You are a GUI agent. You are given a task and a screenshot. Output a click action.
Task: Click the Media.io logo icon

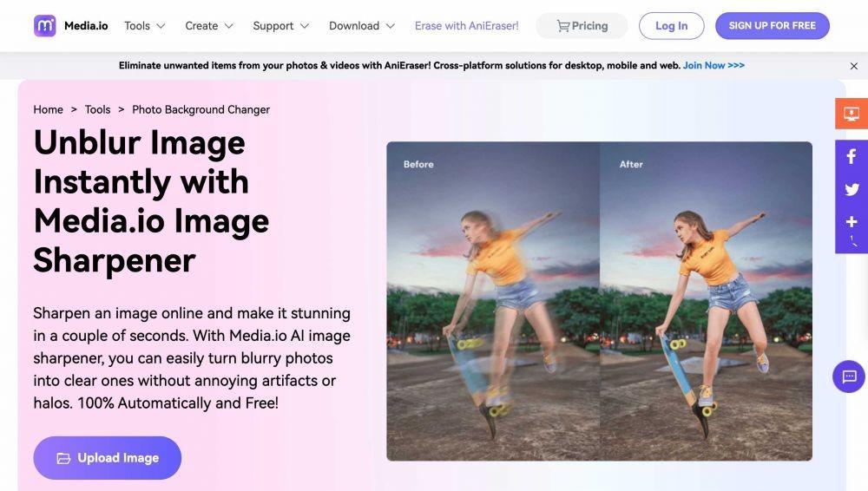pyautogui.click(x=45, y=25)
